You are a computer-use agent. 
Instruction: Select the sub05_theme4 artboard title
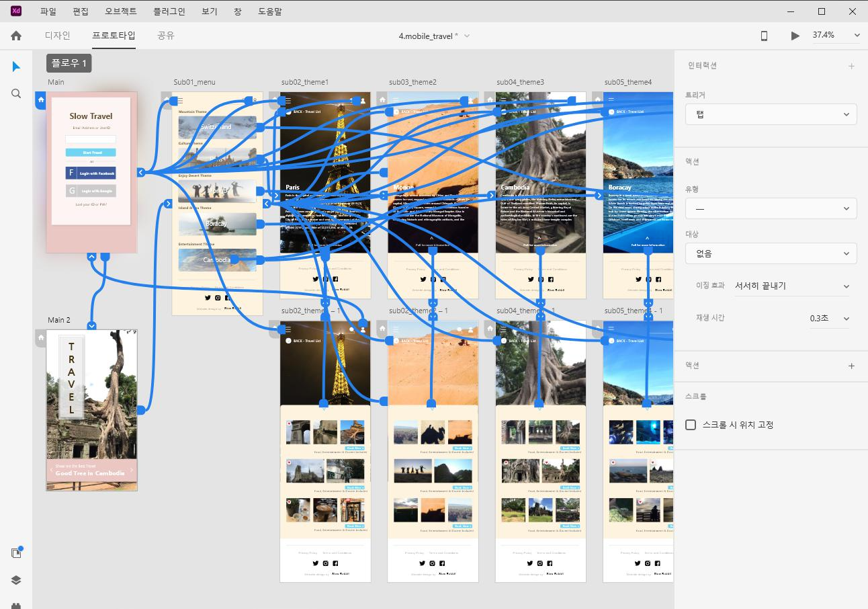click(628, 82)
